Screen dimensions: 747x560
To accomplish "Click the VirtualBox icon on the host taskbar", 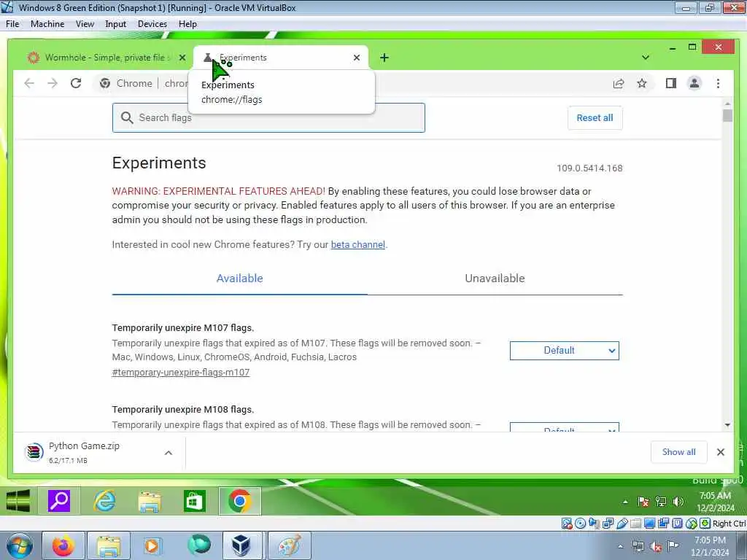I will (x=241, y=545).
